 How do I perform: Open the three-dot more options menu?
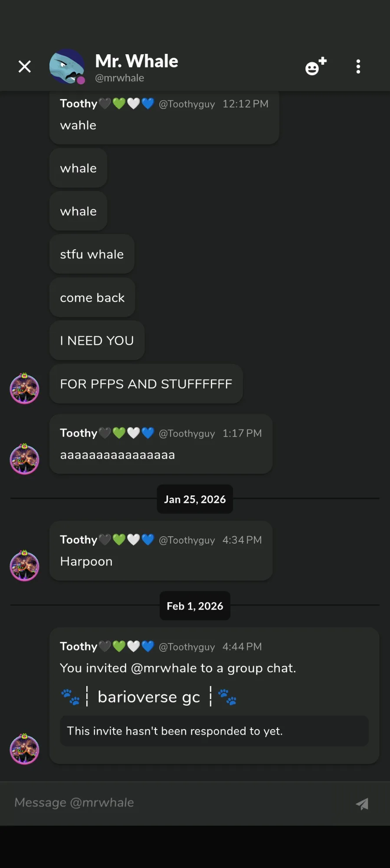(358, 66)
